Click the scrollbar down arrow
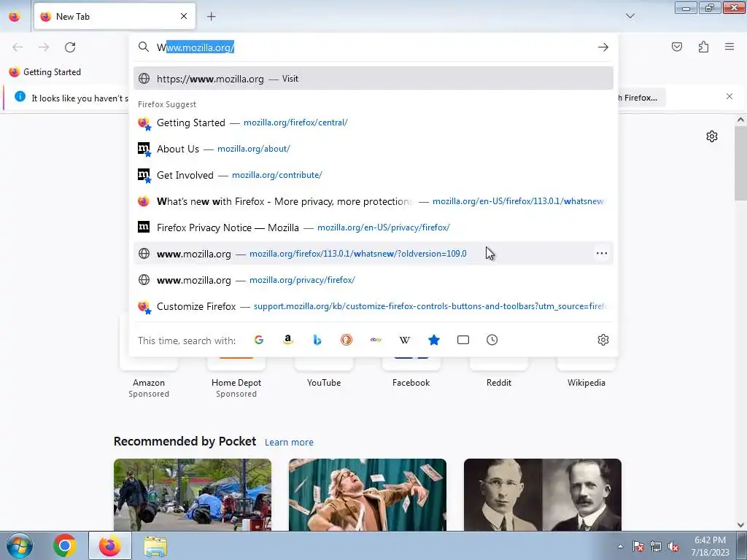747x560 pixels. click(x=740, y=525)
